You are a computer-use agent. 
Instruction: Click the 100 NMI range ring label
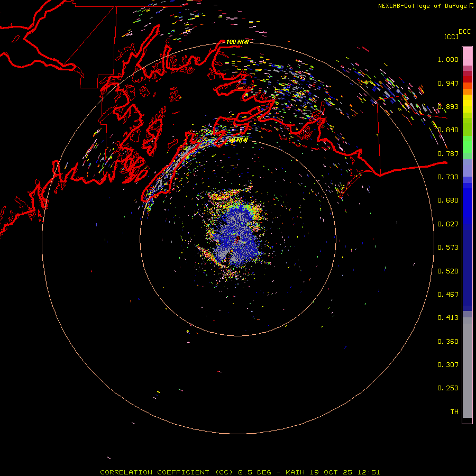(x=237, y=42)
